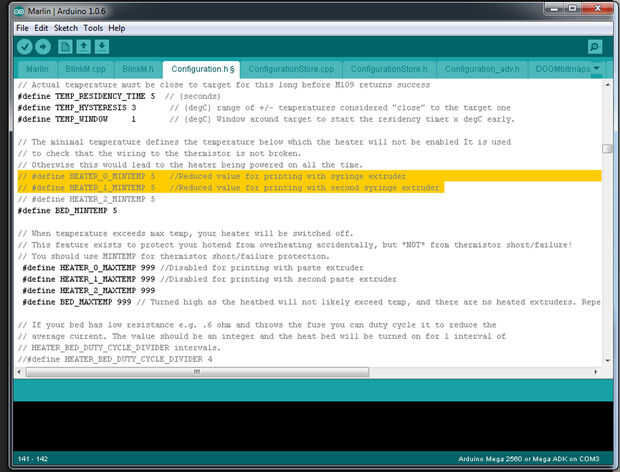
Task: Click the horizontal scrollbar right arrow
Action: tap(595, 372)
